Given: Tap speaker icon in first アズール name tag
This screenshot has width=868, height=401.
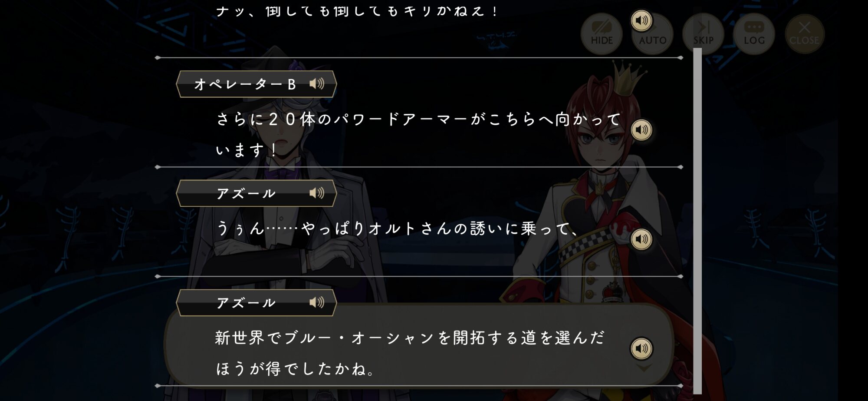Looking at the screenshot, I should point(317,193).
